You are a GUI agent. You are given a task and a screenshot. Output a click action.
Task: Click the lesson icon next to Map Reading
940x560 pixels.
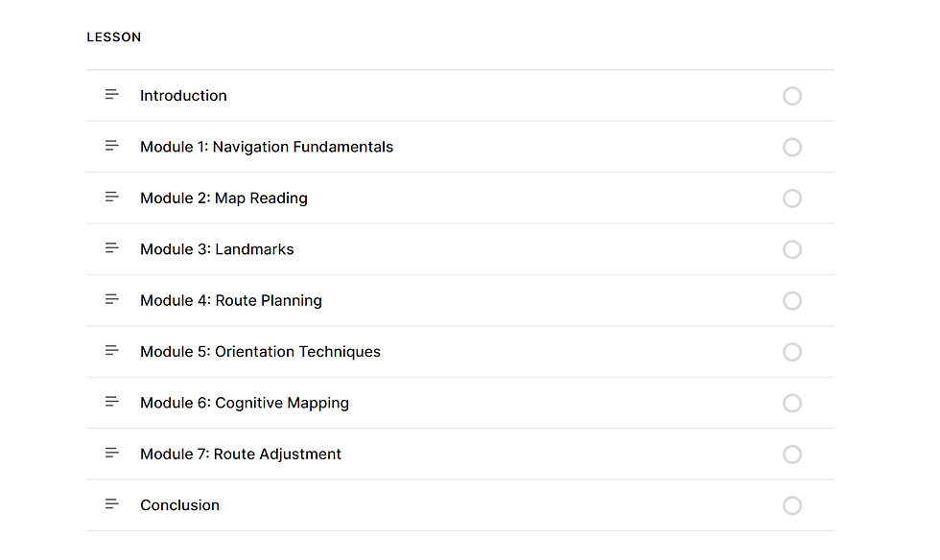click(x=112, y=198)
